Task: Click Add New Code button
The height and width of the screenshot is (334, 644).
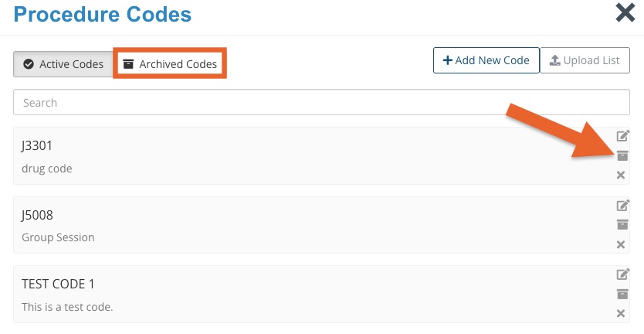Action: [x=486, y=60]
